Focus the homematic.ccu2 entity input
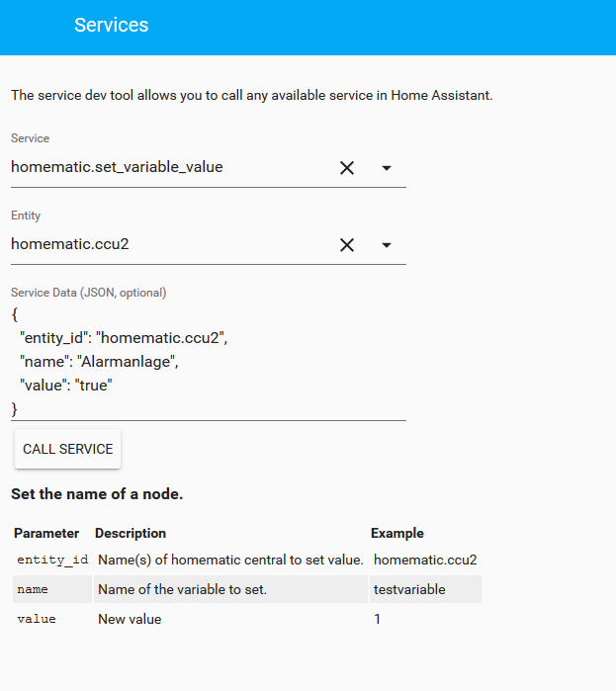The height and width of the screenshot is (691, 616). click(168, 244)
